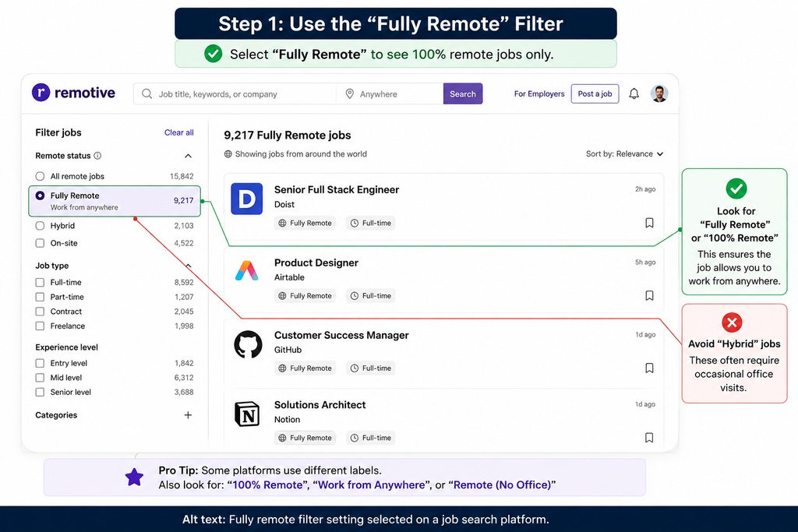
Task: Select All remote jobs radio option
Action: coord(40,177)
